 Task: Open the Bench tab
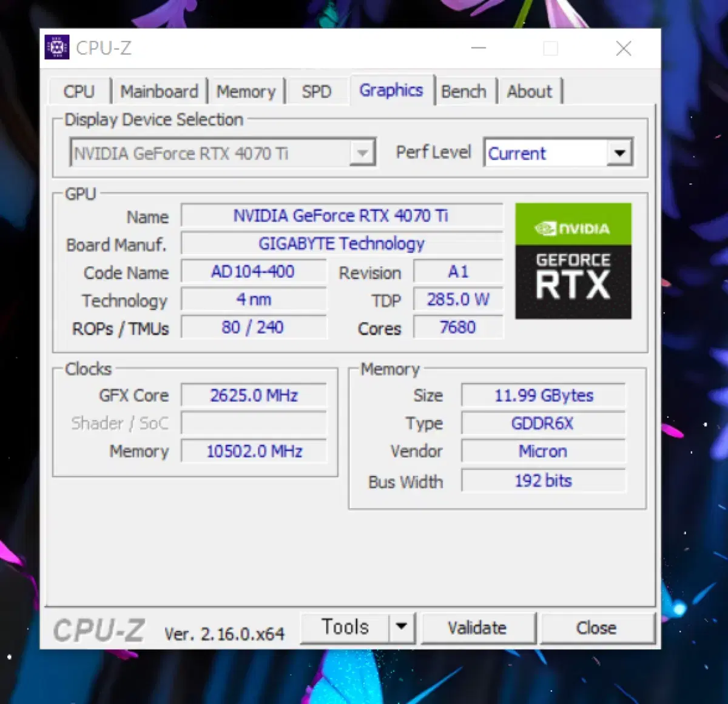[x=464, y=92]
